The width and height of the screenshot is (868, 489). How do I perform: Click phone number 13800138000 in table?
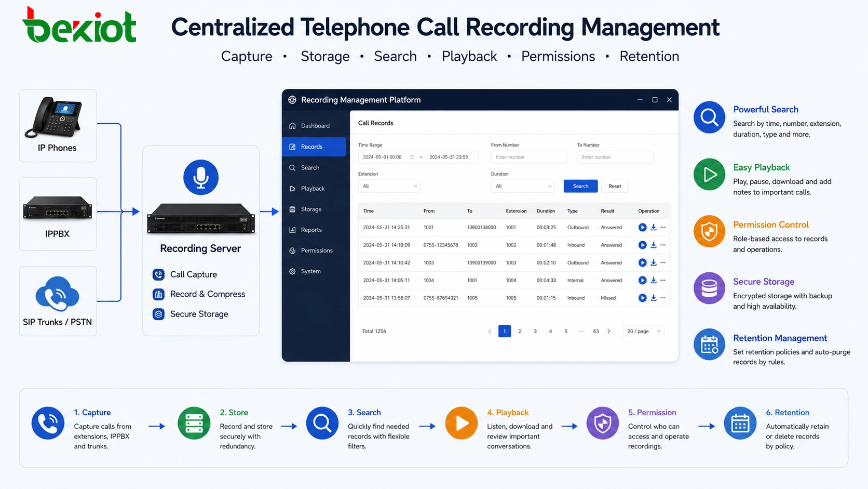click(x=481, y=227)
